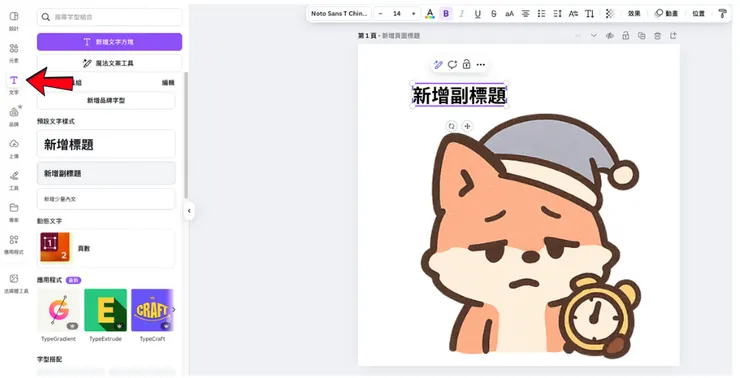
Task: Lock the page using the padlock icon
Action: coord(625,36)
